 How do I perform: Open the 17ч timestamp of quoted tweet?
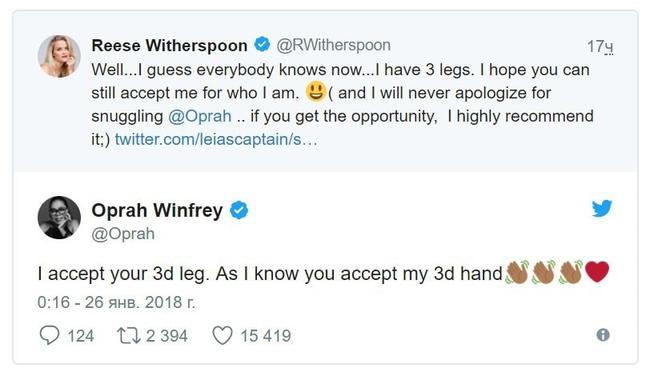[x=600, y=46]
